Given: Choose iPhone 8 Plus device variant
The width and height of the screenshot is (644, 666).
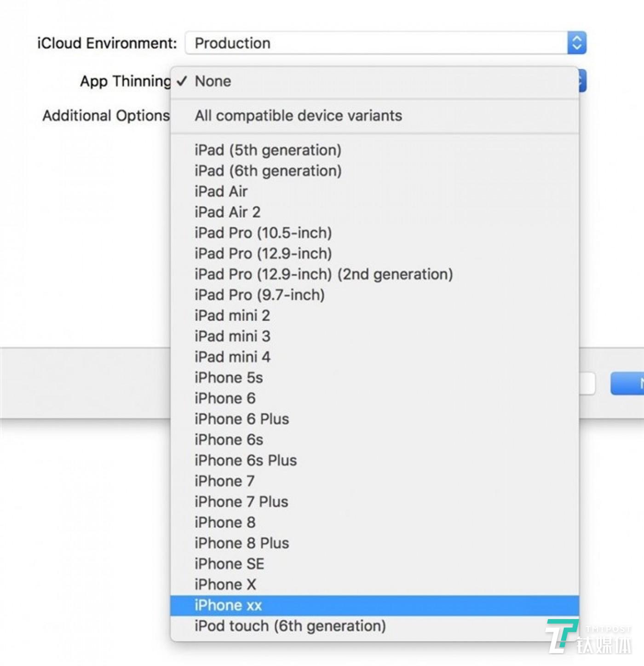Looking at the screenshot, I should [x=241, y=543].
